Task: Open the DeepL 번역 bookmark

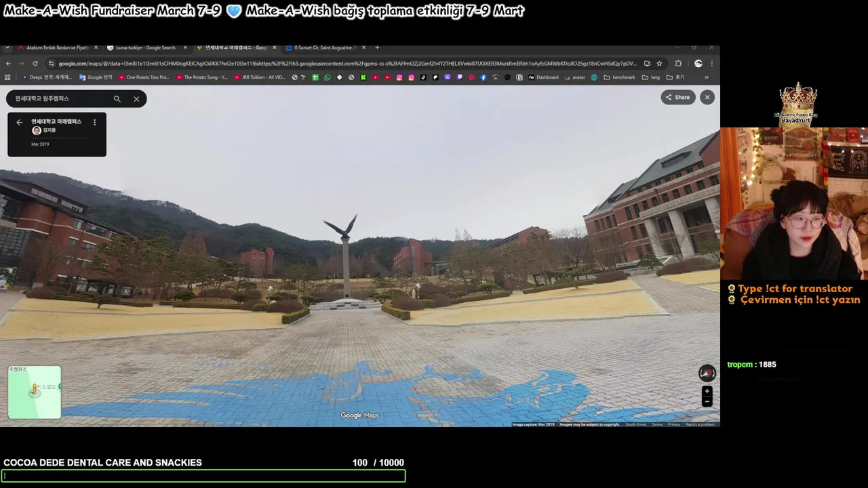Action: 47,77
